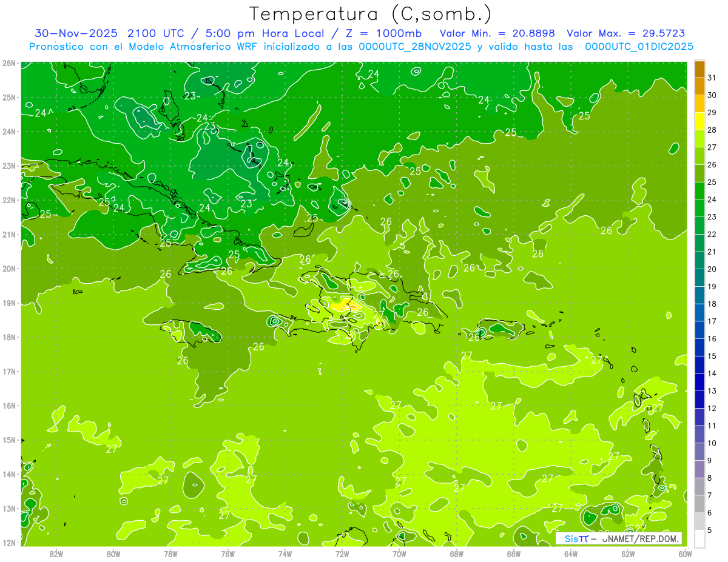Click the "72W" longitude axis label

[342, 553]
